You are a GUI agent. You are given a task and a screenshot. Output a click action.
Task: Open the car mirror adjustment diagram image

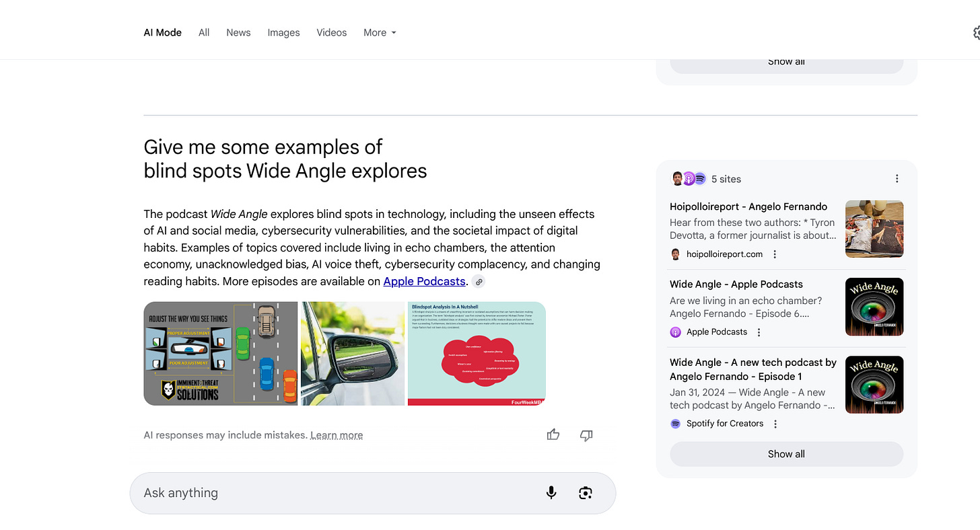tap(221, 353)
